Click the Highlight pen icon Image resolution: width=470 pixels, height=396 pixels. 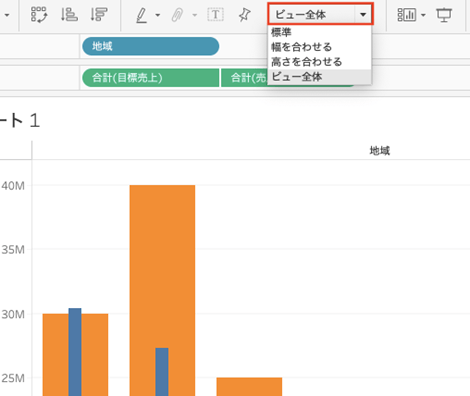[x=141, y=15]
